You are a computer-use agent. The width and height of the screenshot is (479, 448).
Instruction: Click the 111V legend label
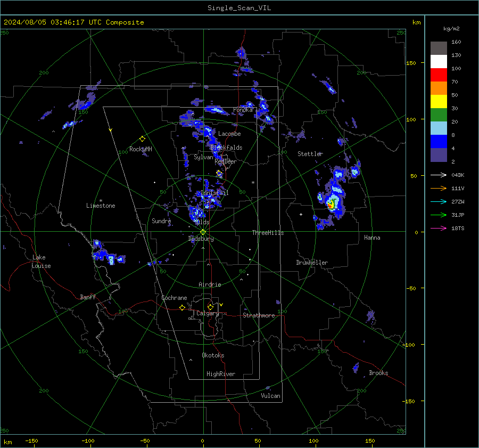[458, 189]
